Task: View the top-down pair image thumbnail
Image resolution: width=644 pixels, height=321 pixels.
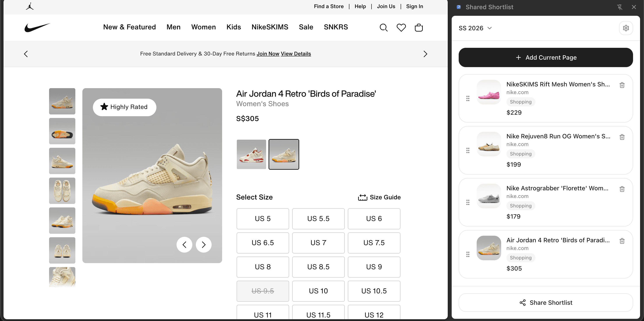Action: [x=62, y=191]
